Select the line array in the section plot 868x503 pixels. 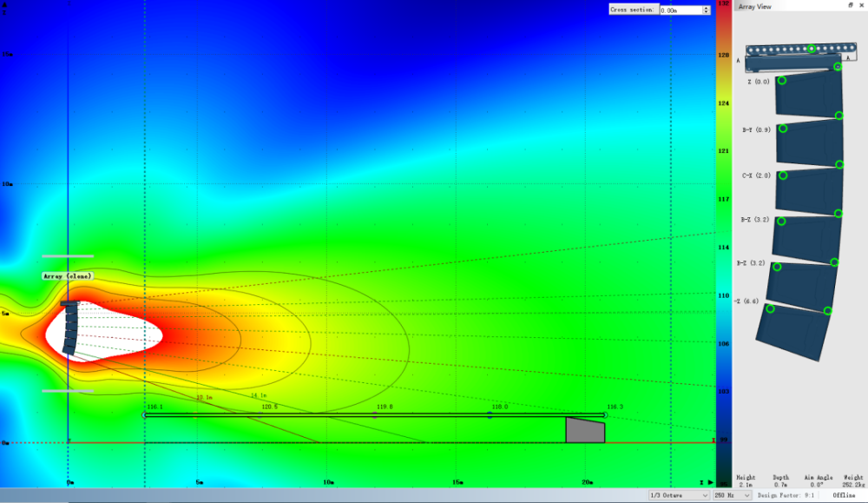[70, 328]
